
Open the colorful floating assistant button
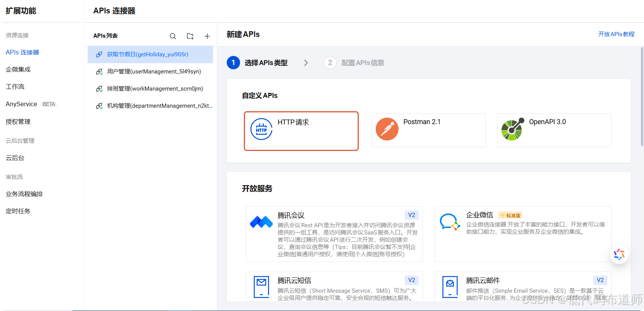619,254
